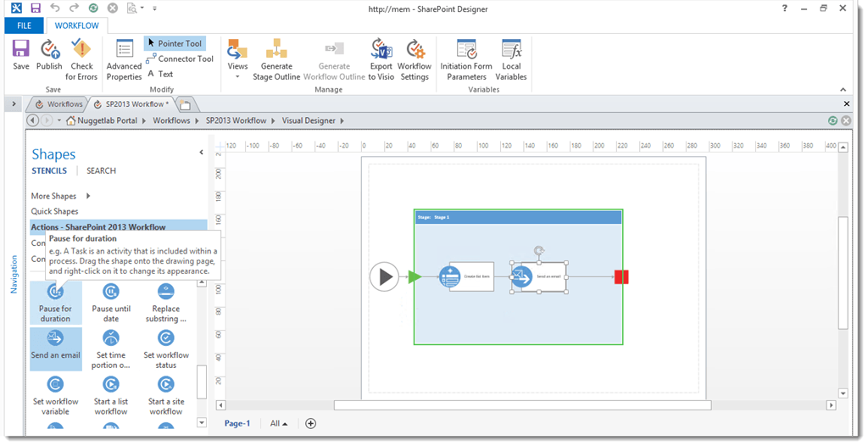This screenshot has height=446, width=868.
Task: Select the Pause until date shape
Action: pos(111,303)
